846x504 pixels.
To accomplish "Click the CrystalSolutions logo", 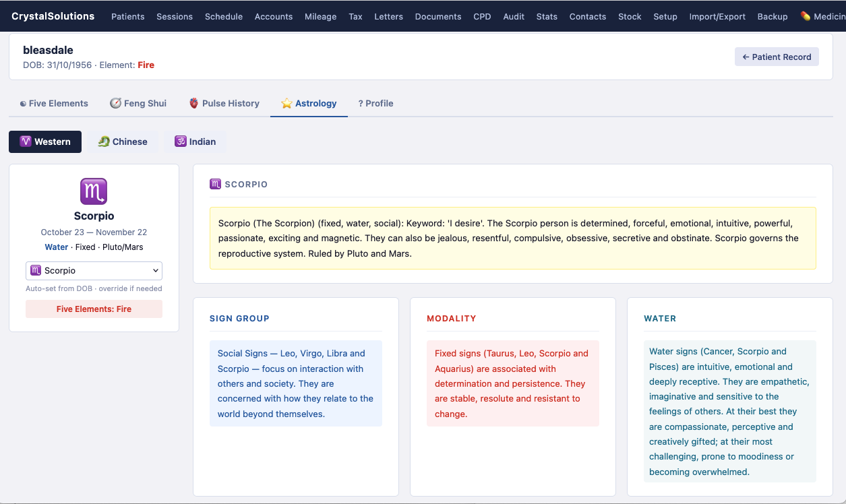I will [53, 16].
